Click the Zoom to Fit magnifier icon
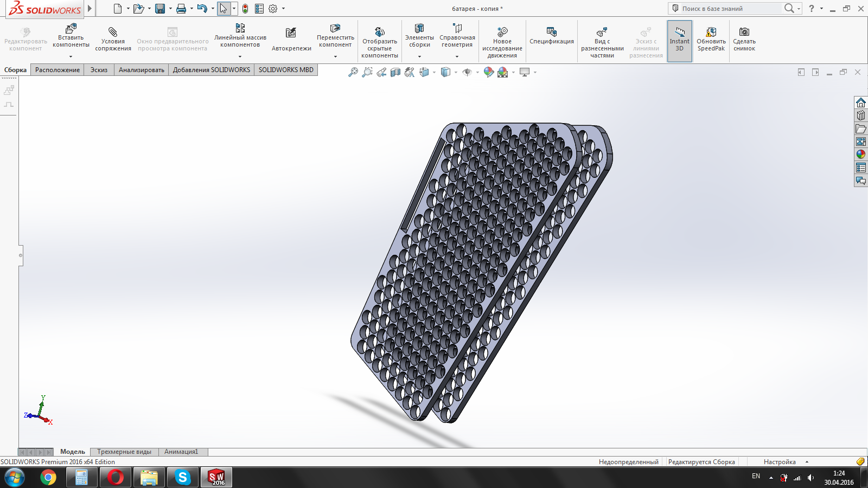The image size is (868, 488). click(x=353, y=72)
